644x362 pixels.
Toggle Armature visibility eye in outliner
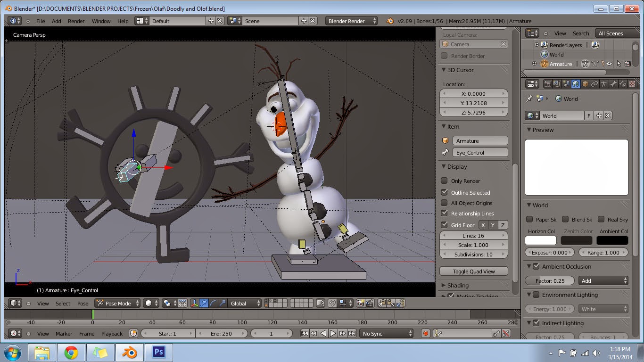click(x=610, y=64)
